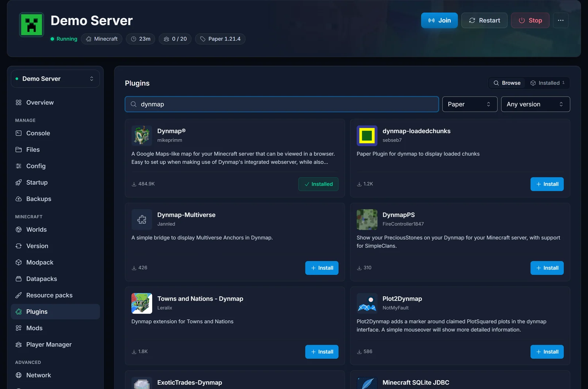Click the mikeprimm author name

tap(170, 140)
